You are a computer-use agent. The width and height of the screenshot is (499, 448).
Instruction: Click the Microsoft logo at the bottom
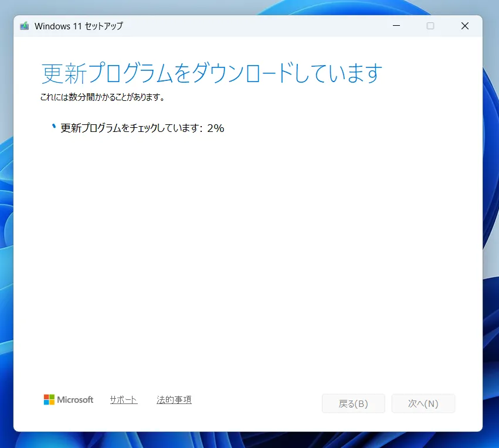(69, 400)
